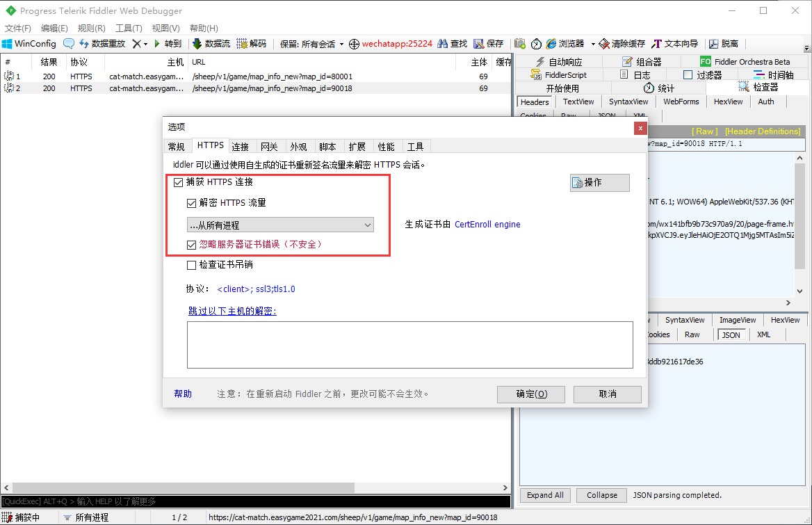This screenshot has width=812, height=525.
Task: Click the Collapse button
Action: point(602,495)
